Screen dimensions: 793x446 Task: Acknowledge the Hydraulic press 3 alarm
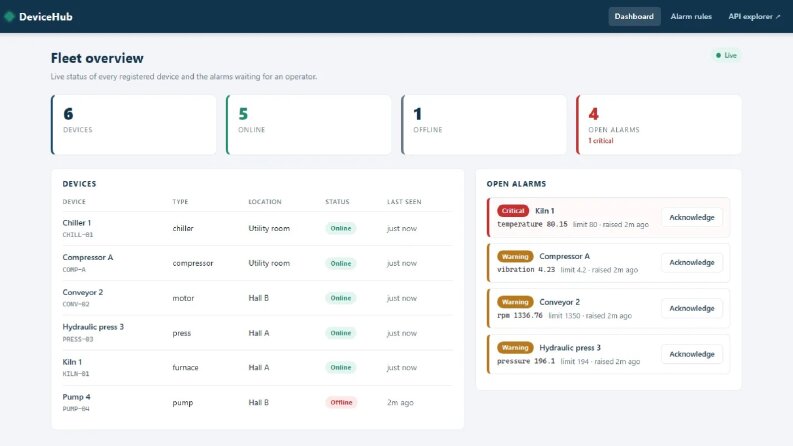691,354
